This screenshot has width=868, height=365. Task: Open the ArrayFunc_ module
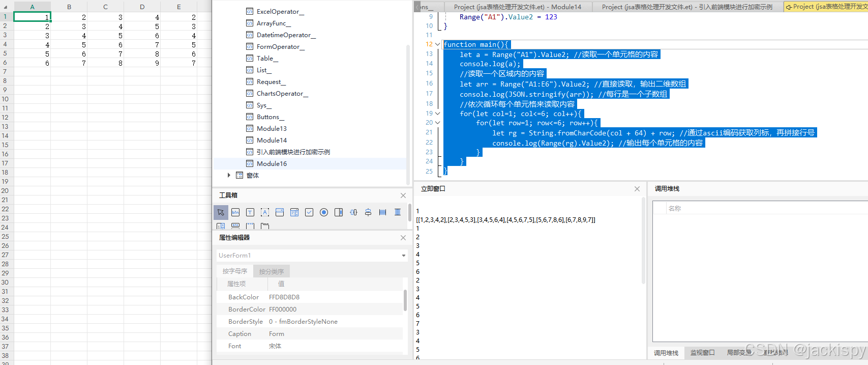click(274, 23)
